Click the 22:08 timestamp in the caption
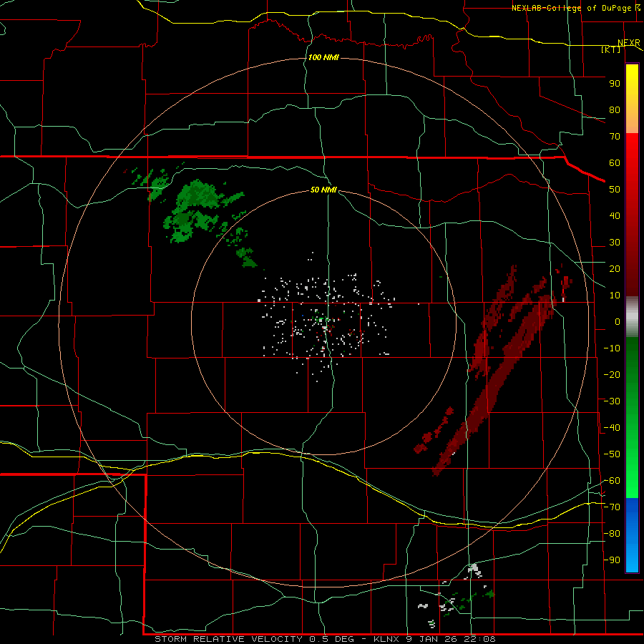Screen dimensions: 644x644 coord(479,639)
